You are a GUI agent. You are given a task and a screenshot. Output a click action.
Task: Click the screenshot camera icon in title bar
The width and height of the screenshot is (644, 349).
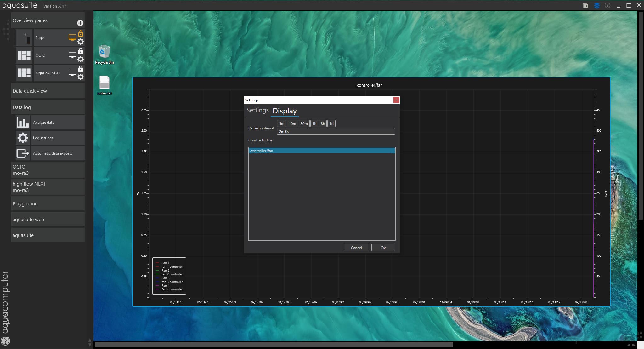[x=585, y=5]
